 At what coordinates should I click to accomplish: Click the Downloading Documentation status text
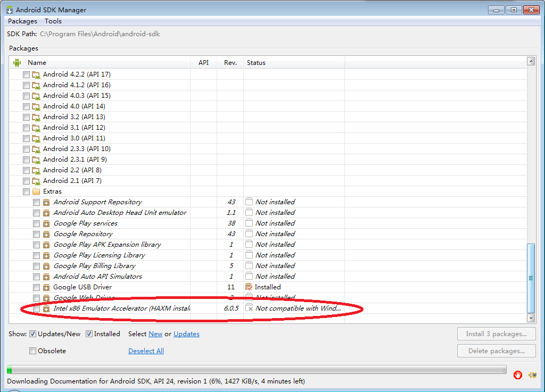click(156, 381)
